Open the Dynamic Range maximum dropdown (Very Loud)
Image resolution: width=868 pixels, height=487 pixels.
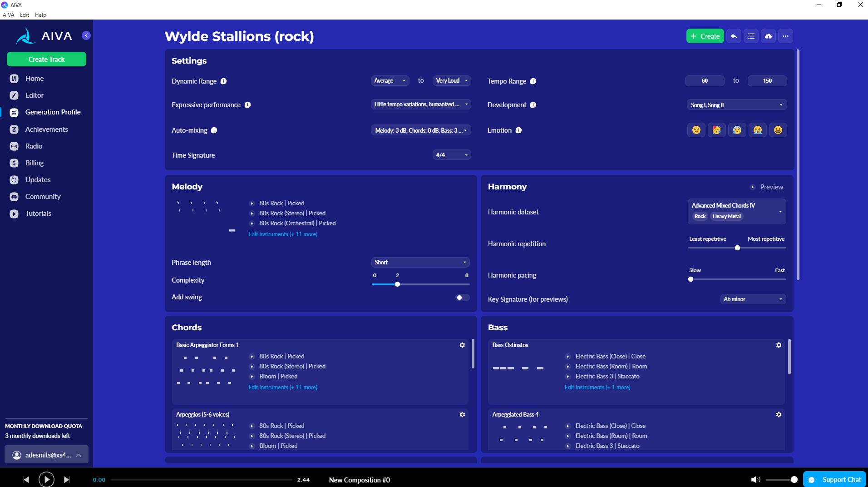point(452,81)
